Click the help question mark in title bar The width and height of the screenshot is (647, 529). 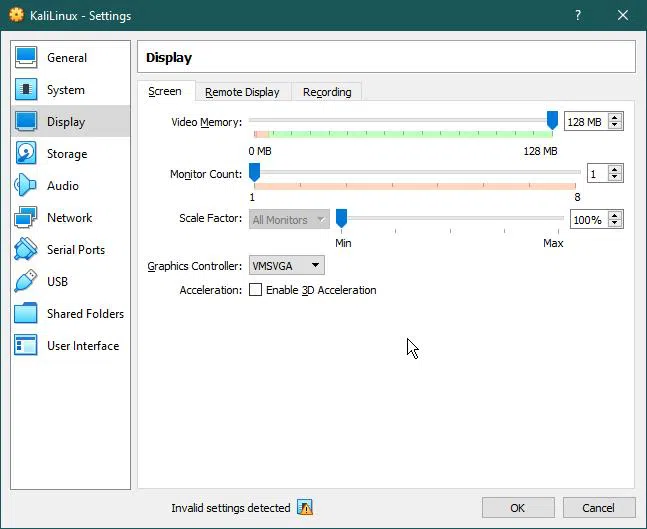click(578, 15)
